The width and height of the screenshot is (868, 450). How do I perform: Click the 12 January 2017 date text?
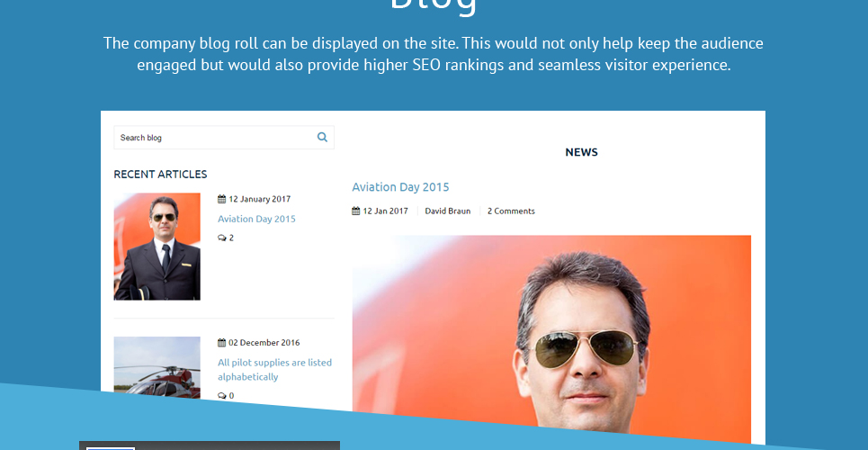260,199
